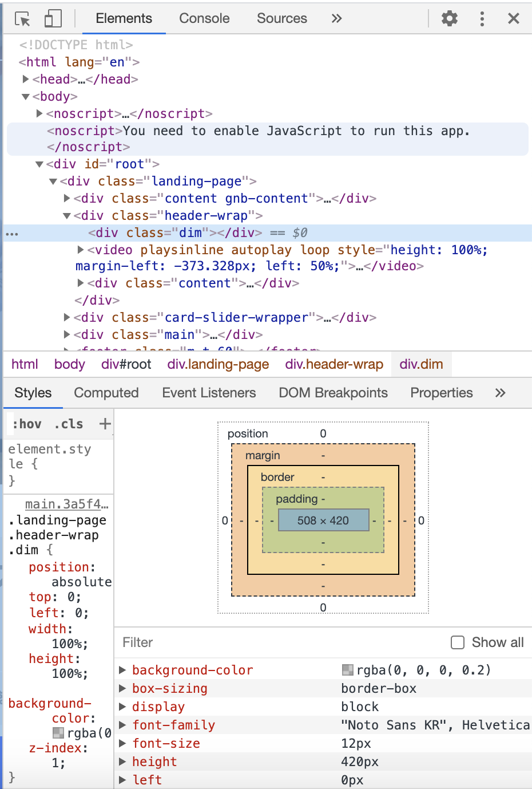This screenshot has width=532, height=789.
Task: Collapse the div id root node
Action: click(39, 164)
